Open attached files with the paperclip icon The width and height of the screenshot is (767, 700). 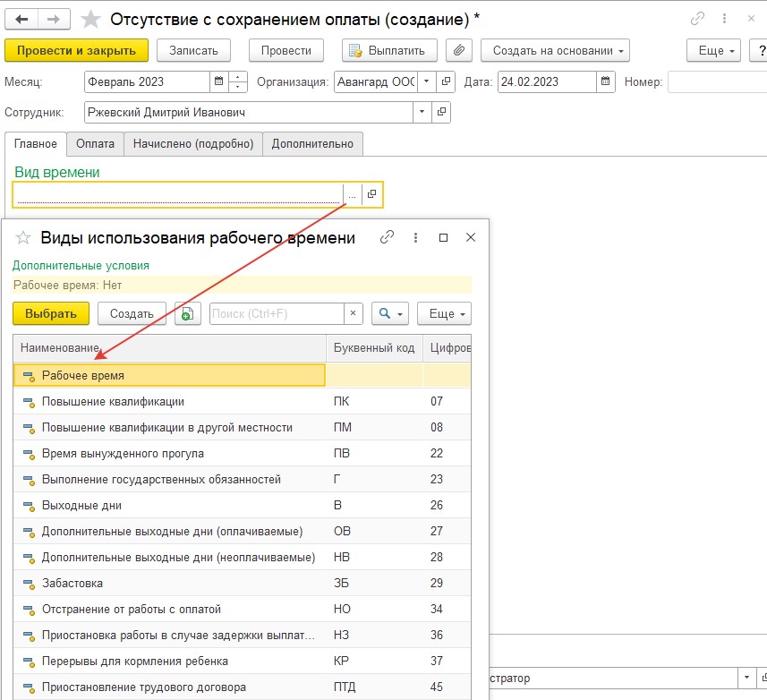[459, 50]
